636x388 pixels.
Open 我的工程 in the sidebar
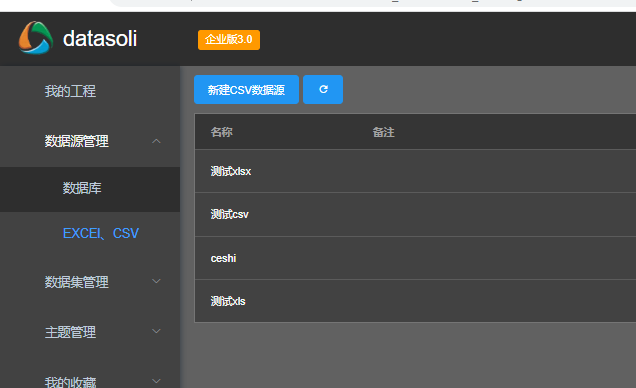point(70,91)
